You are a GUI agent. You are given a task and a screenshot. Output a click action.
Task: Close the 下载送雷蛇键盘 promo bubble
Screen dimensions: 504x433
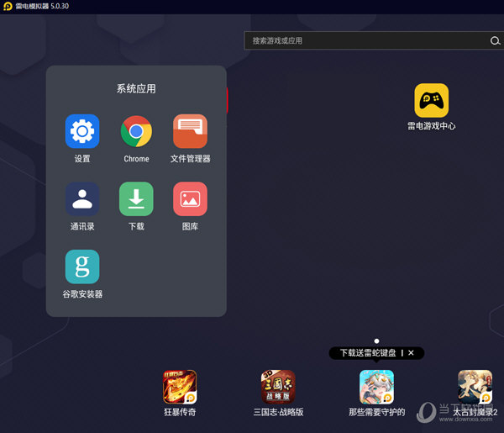411,353
